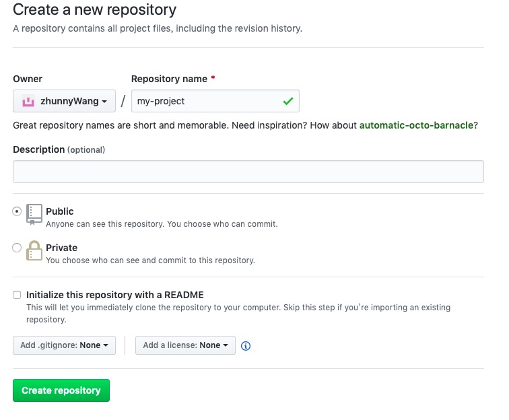Click the public repository book icon
The image size is (509, 420).
34,214
